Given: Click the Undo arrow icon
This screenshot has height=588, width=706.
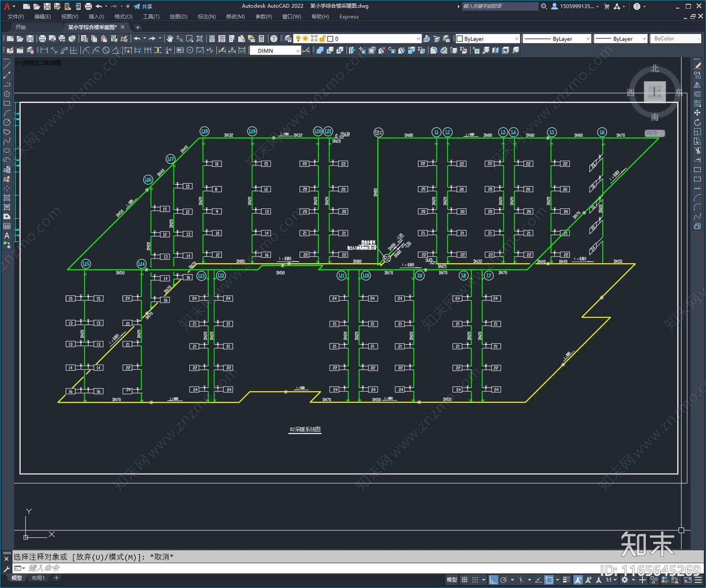Looking at the screenshot, I should (x=137, y=39).
